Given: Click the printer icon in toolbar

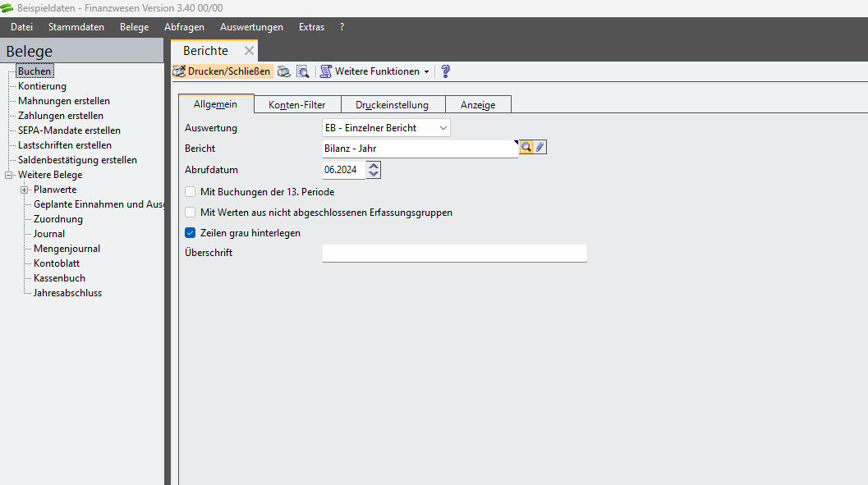Looking at the screenshot, I should 283,72.
